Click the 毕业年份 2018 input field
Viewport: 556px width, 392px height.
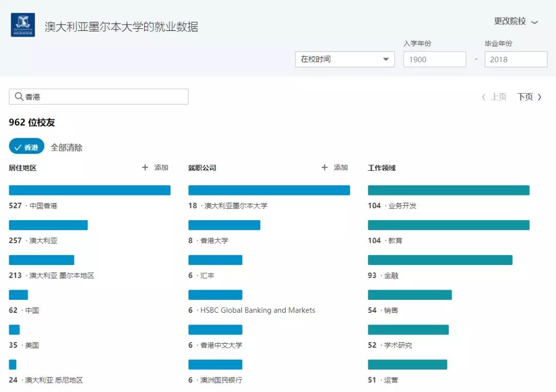515,59
